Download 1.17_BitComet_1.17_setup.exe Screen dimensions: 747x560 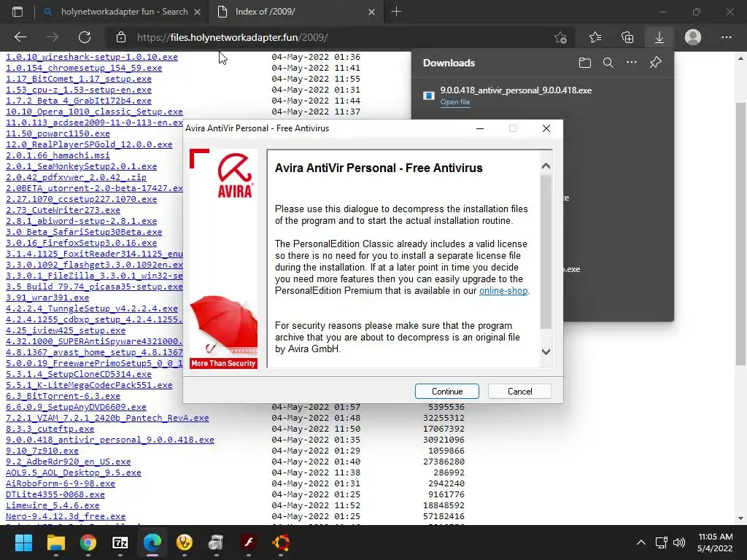[x=79, y=79]
